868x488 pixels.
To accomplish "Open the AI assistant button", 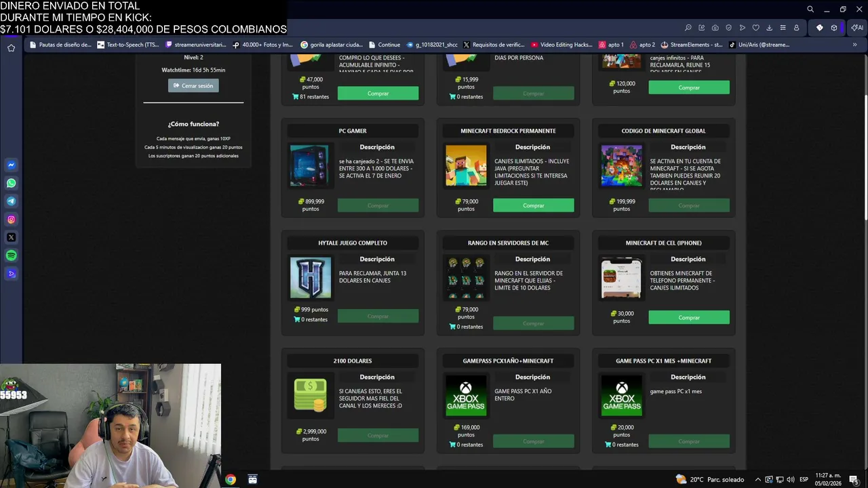I will [x=857, y=28].
